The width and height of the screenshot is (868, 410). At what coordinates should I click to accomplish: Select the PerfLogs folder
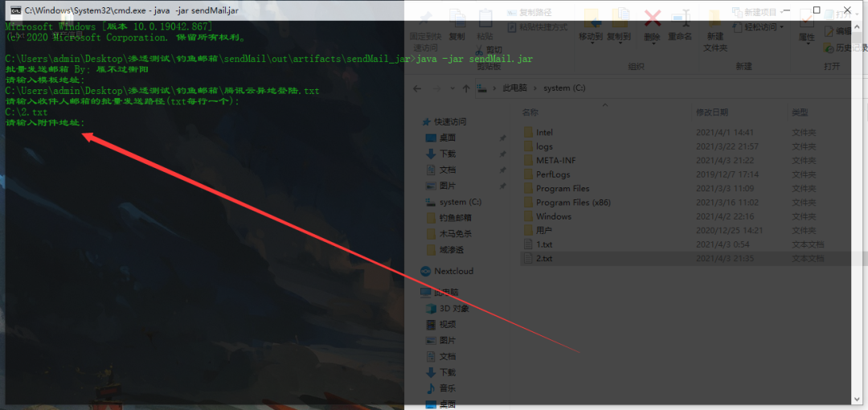coord(546,174)
